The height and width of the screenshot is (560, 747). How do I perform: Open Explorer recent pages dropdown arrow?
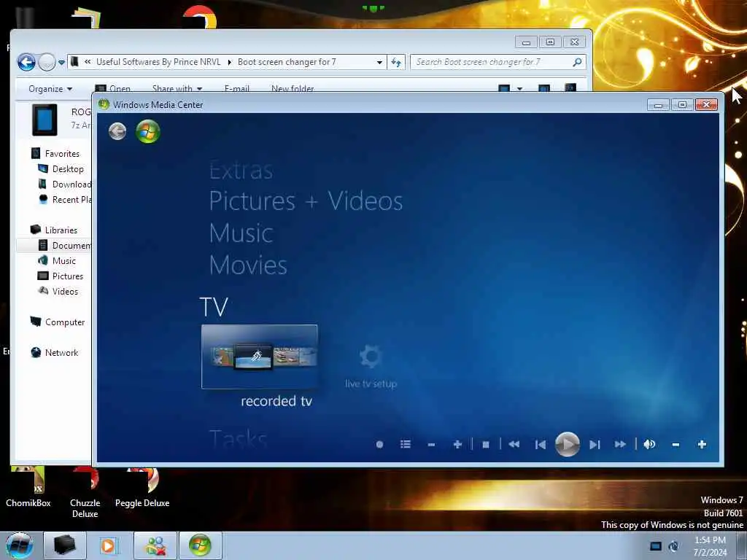61,63
